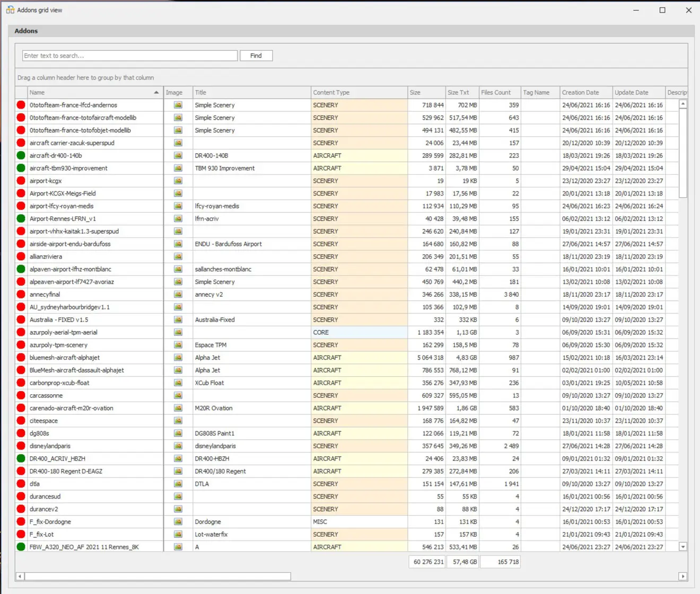
Task: Sort by the Size column header
Action: click(426, 92)
